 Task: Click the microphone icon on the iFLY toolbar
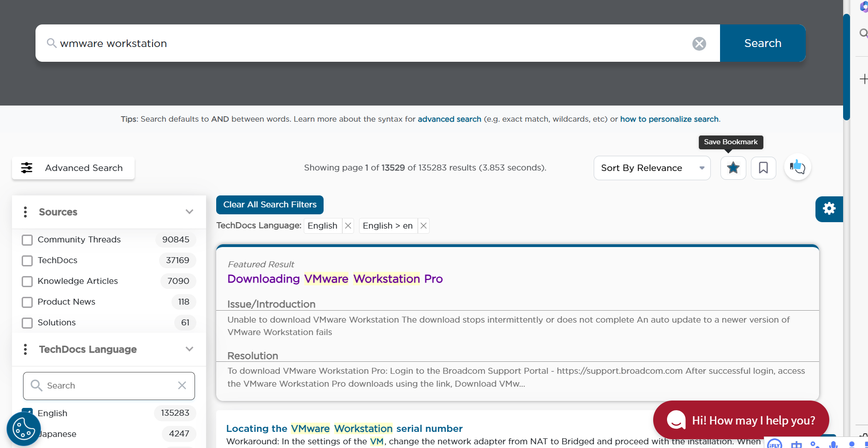(x=833, y=445)
